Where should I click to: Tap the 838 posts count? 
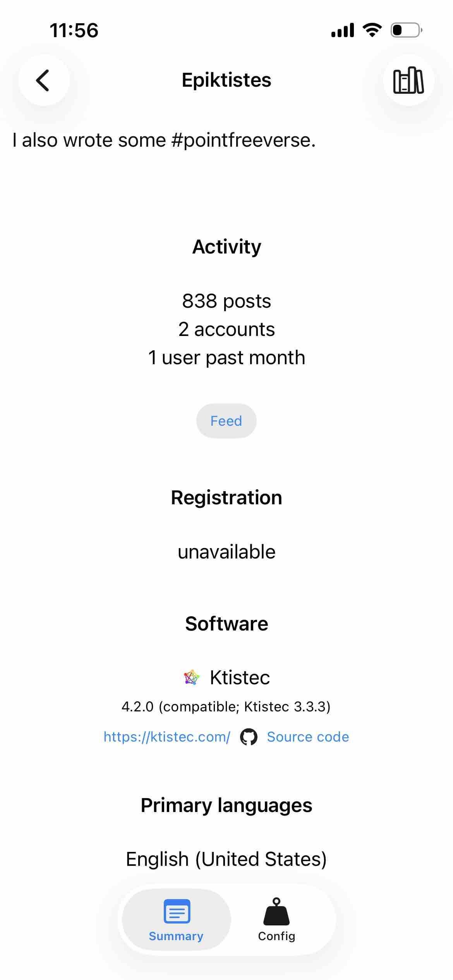tap(226, 301)
